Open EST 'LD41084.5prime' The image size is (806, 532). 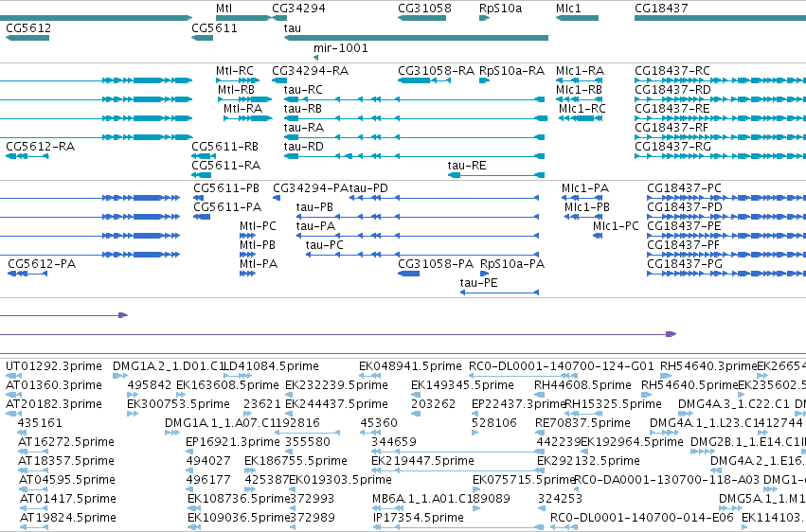[x=271, y=366]
